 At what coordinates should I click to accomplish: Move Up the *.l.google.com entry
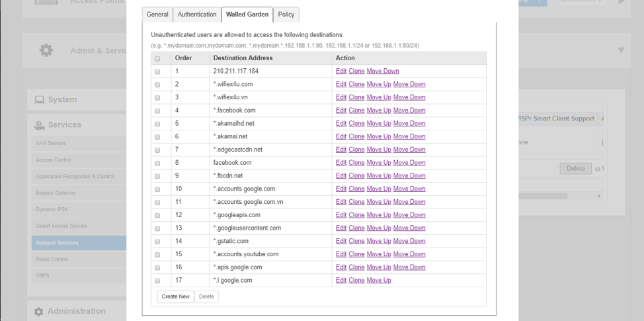coord(379,281)
